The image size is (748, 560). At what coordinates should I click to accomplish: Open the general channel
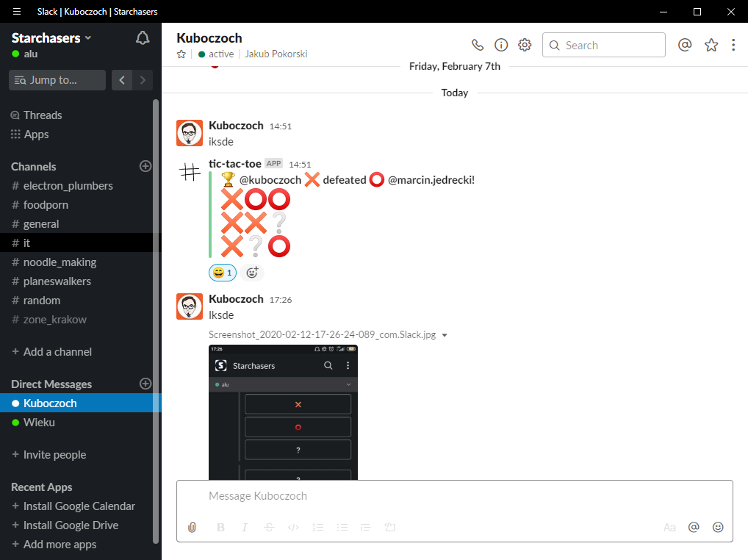pyautogui.click(x=41, y=224)
